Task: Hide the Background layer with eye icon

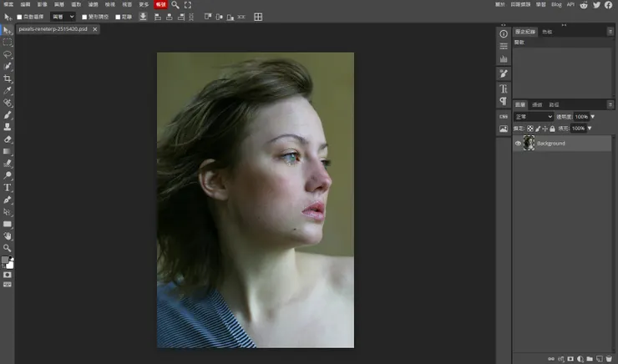Action: point(518,144)
